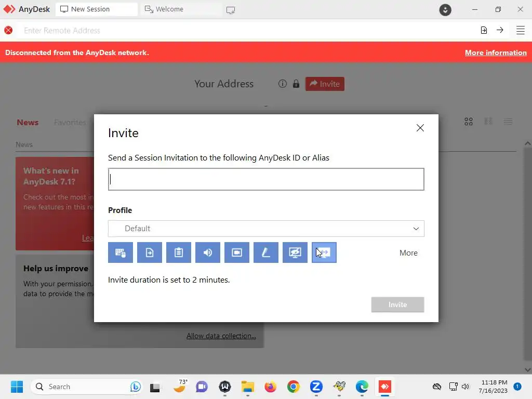Click the connect arrow icon

click(x=500, y=30)
